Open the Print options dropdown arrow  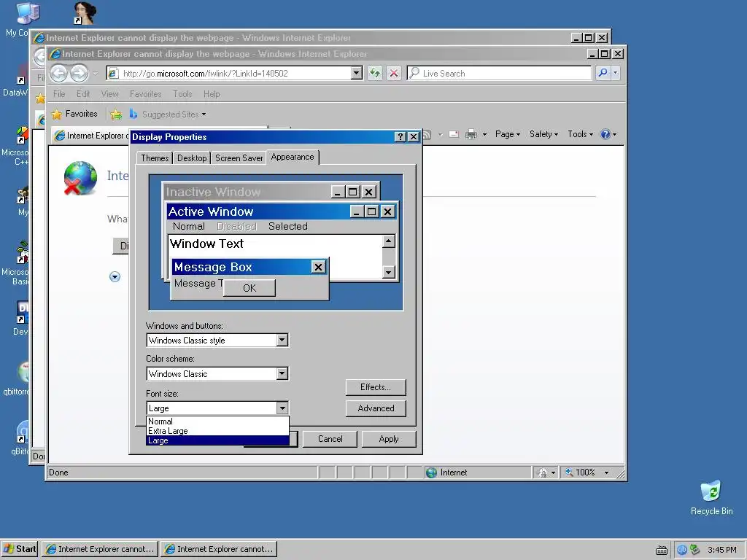[484, 134]
